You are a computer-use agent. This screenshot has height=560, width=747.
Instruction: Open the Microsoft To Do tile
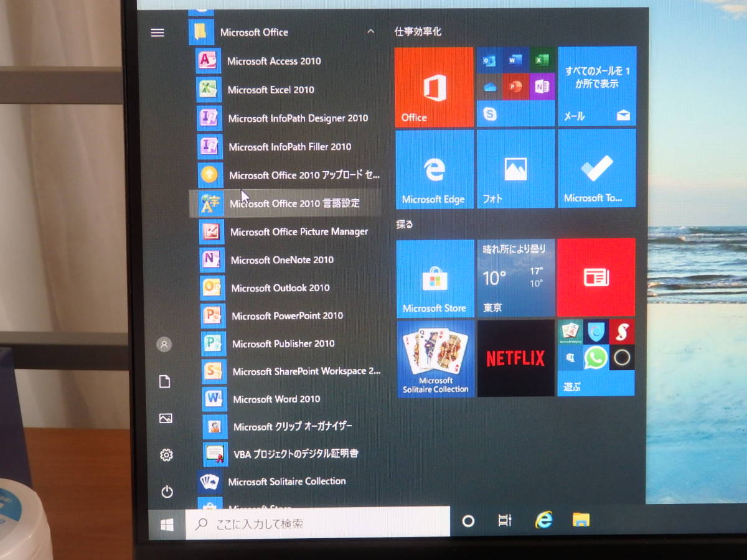(x=597, y=168)
